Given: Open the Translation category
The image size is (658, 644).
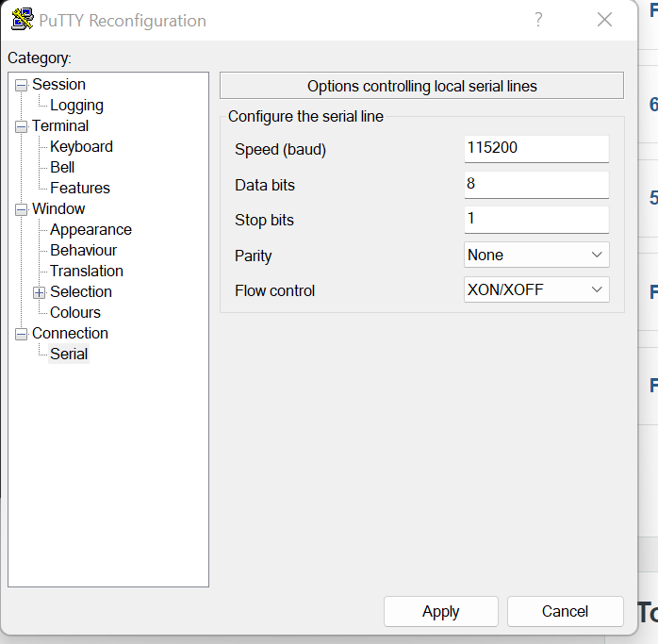Looking at the screenshot, I should 87,271.
